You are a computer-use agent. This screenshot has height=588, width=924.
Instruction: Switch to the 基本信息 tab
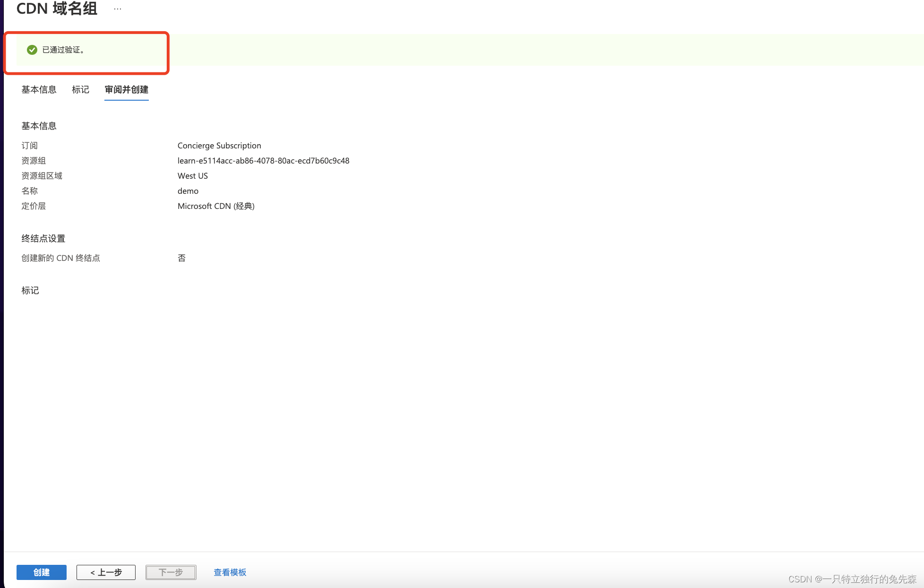[39, 89]
